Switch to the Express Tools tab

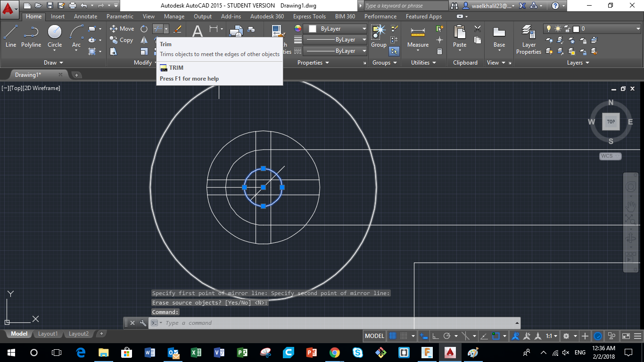tap(309, 16)
